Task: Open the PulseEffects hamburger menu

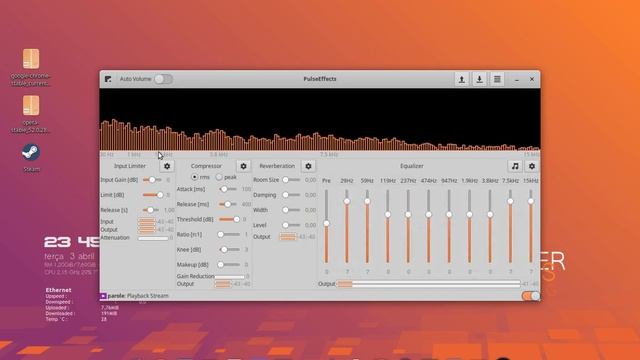Action: pyautogui.click(x=497, y=79)
